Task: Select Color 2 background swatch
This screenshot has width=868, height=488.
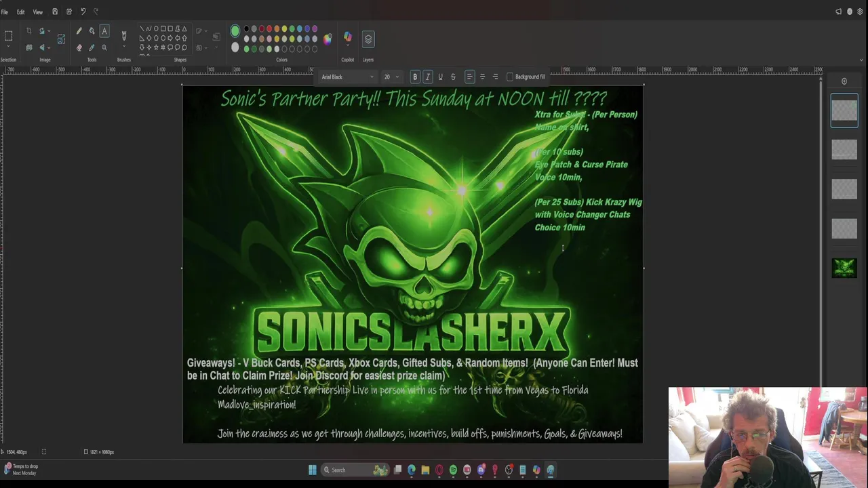Action: click(235, 47)
